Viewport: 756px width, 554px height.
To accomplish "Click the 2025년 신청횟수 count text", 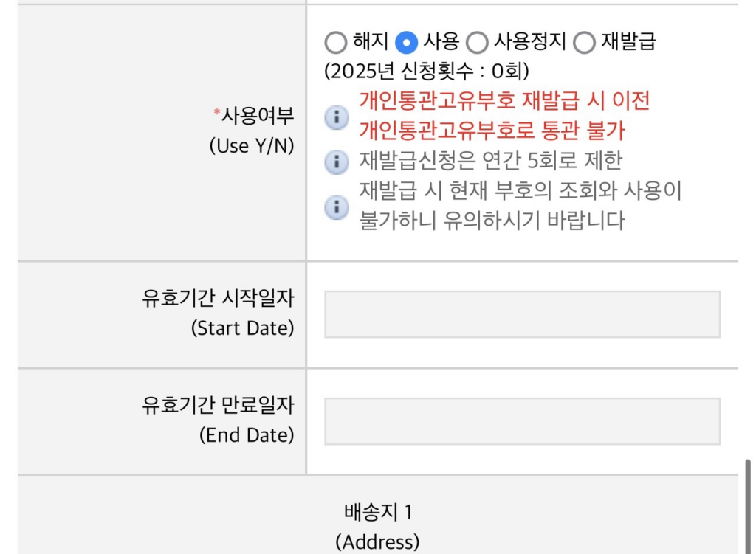I will click(427, 72).
